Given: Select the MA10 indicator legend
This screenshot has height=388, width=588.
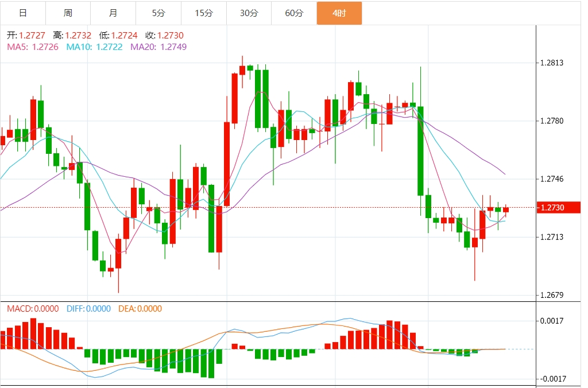Looking at the screenshot, I should click(95, 46).
